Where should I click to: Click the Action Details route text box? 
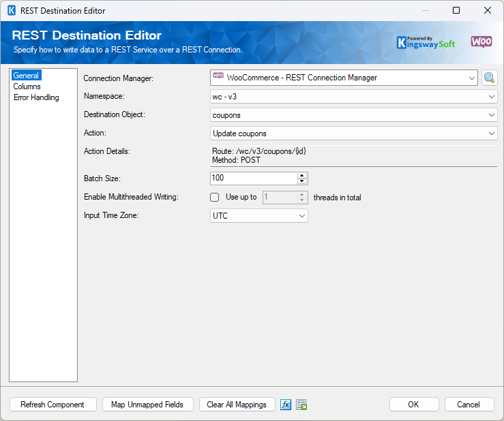pos(353,156)
